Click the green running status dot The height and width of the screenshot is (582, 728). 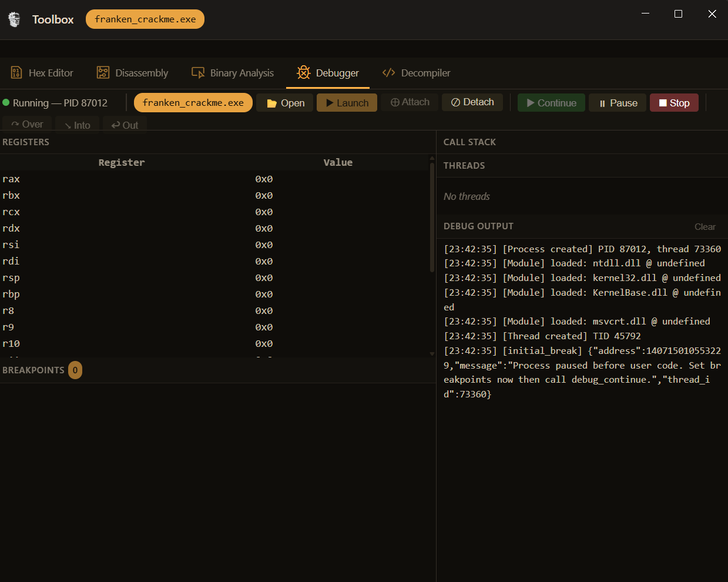(6, 102)
